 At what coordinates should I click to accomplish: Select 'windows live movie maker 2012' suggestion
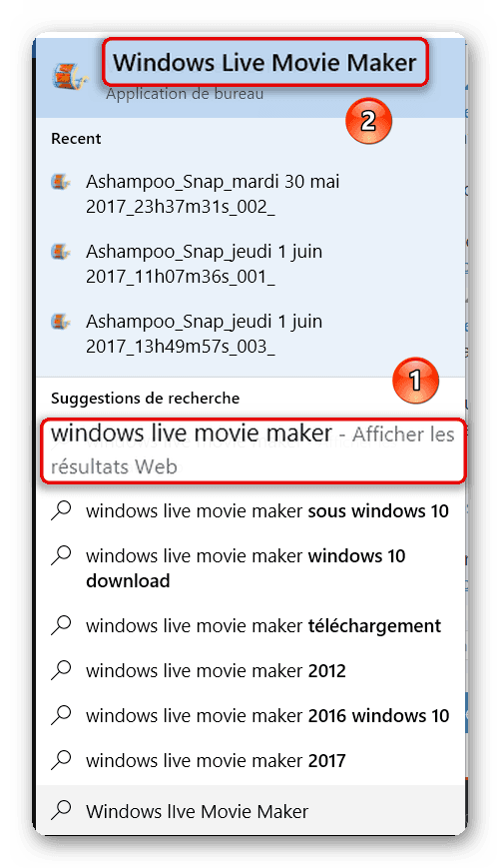(216, 670)
